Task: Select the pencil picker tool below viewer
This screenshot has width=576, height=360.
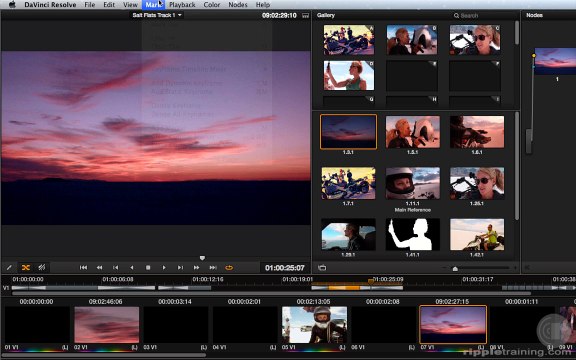Action: [9, 267]
